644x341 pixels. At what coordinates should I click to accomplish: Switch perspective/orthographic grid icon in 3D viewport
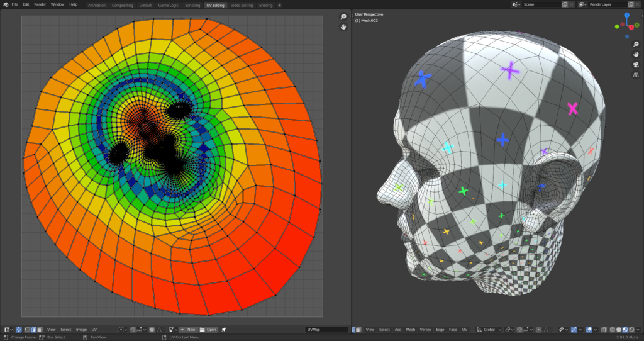pos(636,75)
